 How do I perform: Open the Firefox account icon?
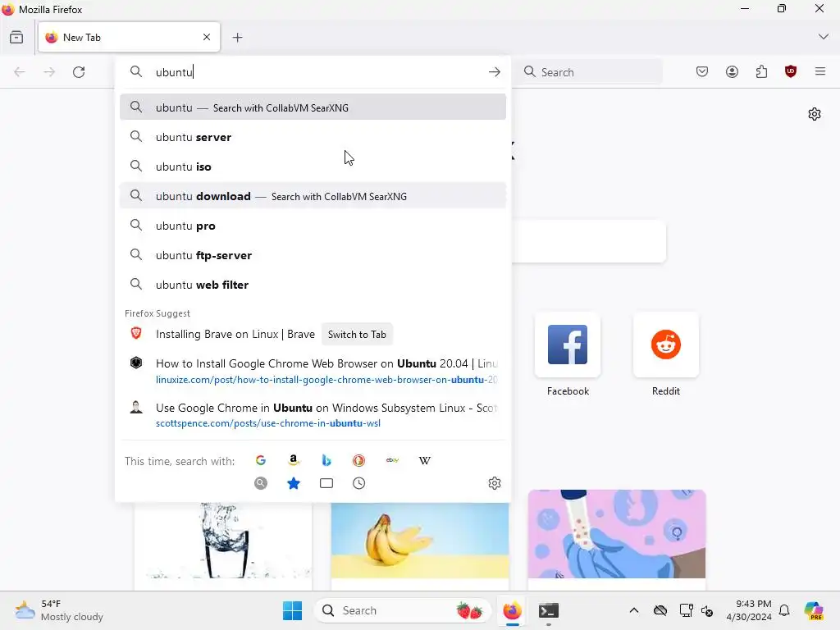pos(732,72)
